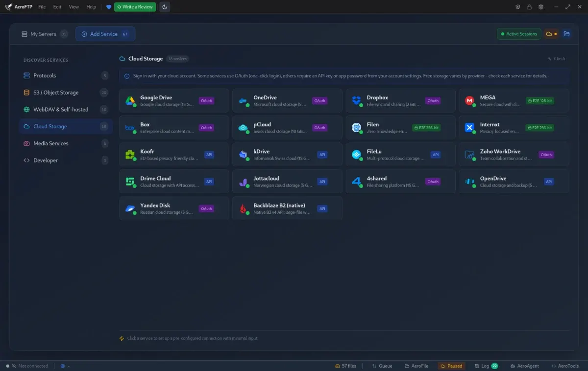Click the globe icon in status bar
The image size is (588, 371).
pos(63,366)
